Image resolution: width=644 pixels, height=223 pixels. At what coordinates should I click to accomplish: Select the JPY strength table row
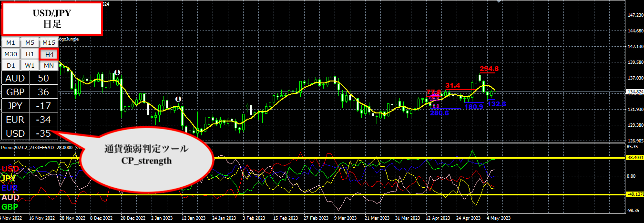[30, 105]
